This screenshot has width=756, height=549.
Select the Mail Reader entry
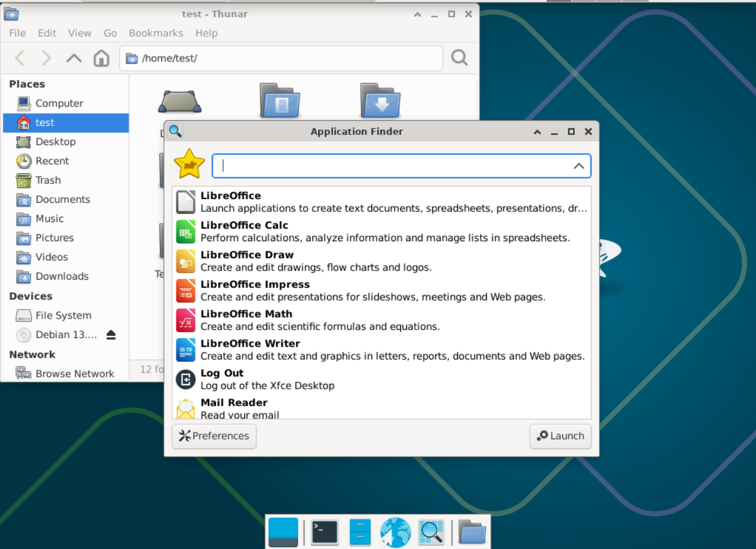(x=382, y=407)
